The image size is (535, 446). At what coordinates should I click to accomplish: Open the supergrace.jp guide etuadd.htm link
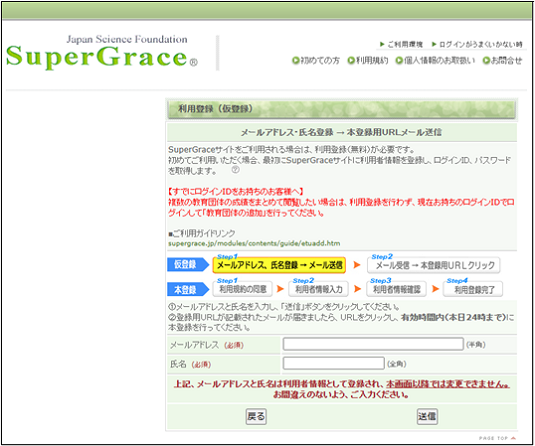click(254, 243)
